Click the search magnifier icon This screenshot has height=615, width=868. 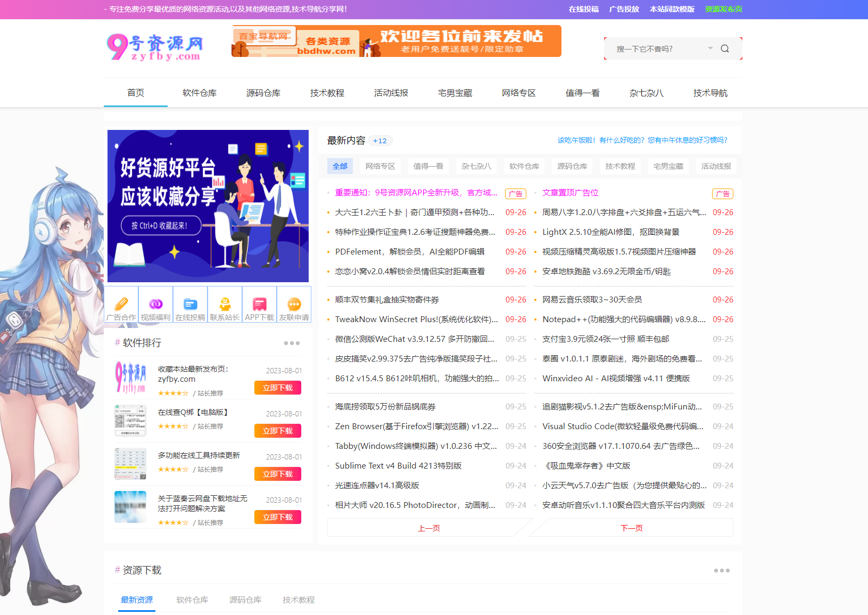[x=725, y=48]
